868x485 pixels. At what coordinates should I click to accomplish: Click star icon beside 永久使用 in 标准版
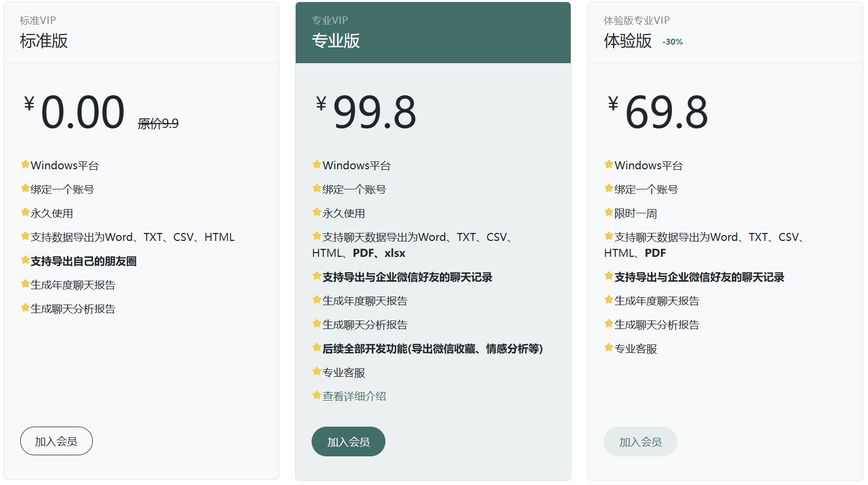tap(25, 212)
